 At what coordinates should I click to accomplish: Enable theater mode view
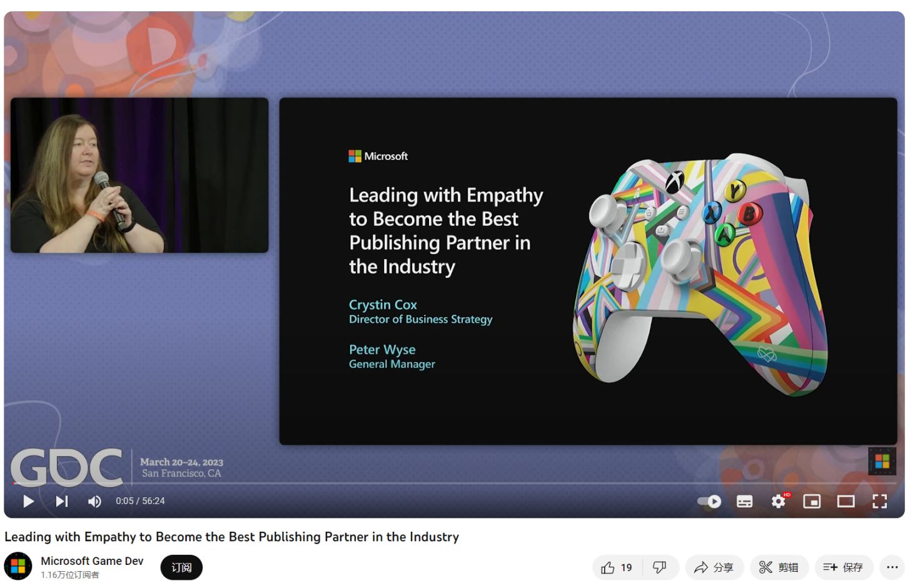point(846,501)
